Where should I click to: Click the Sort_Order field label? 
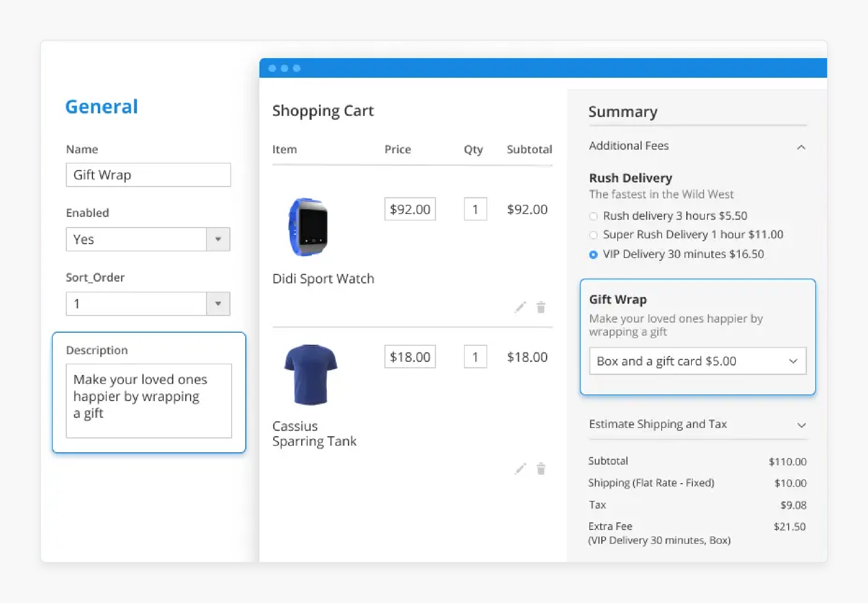(95, 278)
